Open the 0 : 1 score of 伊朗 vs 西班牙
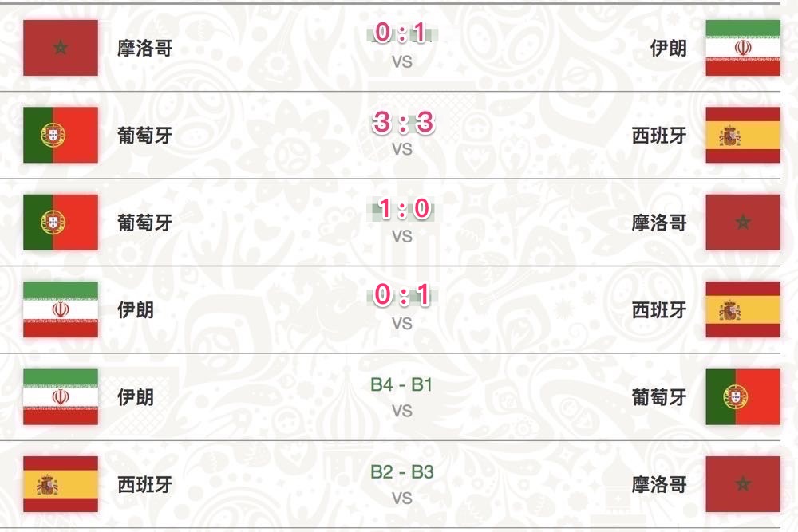Viewport: 798px width, 532px height. pos(402,296)
